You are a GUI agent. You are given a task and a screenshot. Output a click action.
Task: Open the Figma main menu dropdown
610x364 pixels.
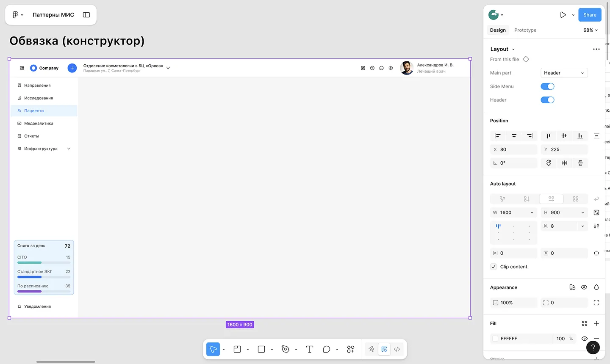pos(17,15)
